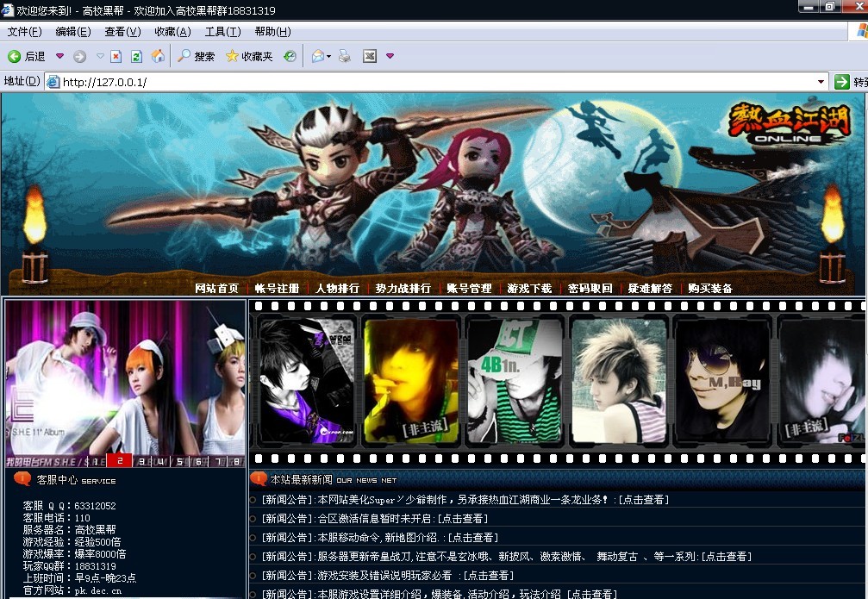Expand the address bar URL dropdown arrow
Viewport: 868px width, 599px height.
coord(821,82)
